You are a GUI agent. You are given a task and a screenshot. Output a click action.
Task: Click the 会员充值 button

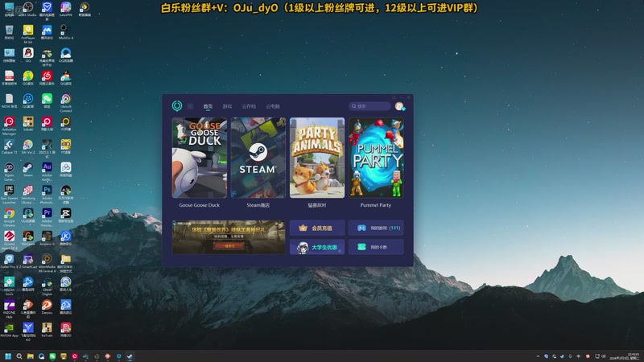pyautogui.click(x=317, y=228)
